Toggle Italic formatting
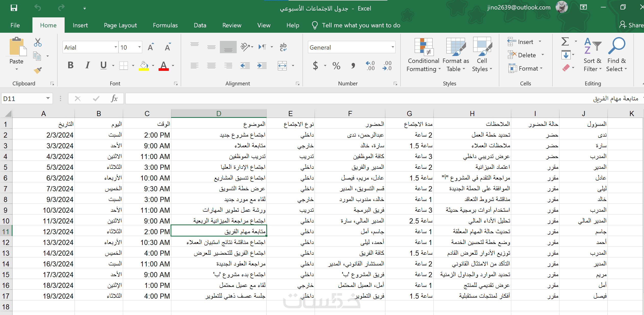The width and height of the screenshot is (644, 315). pyautogui.click(x=87, y=65)
